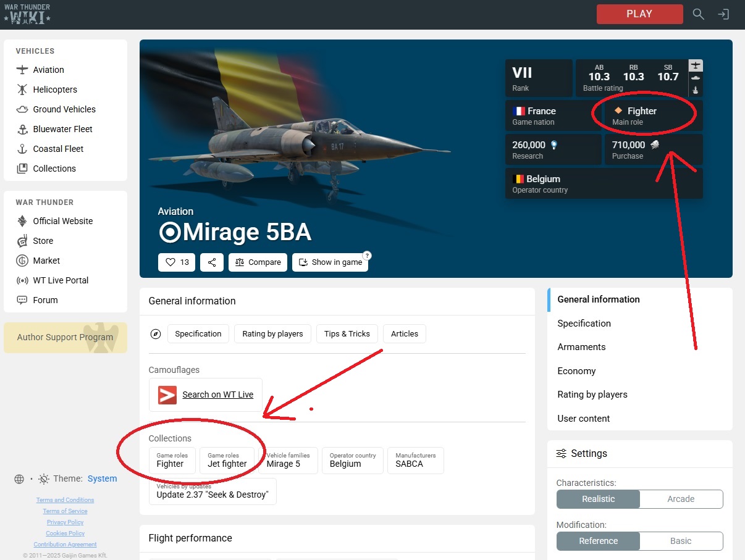This screenshot has height=560, width=745.
Task: Click the Belgium operator country tile
Action: 604,183
